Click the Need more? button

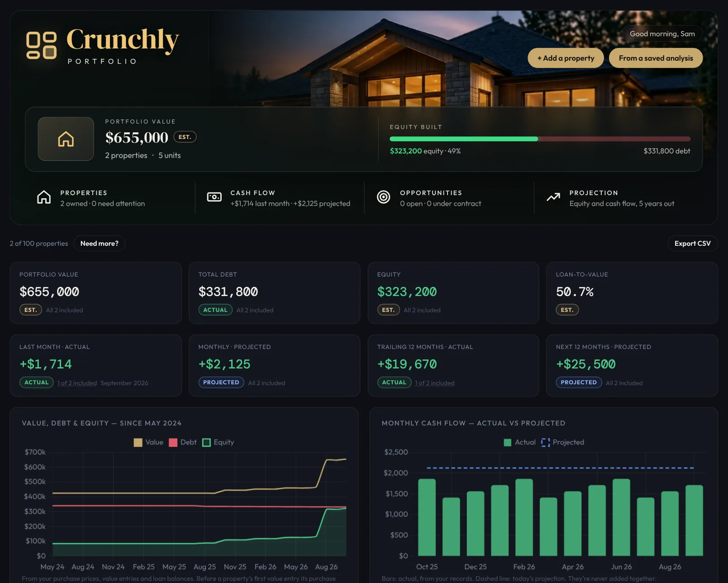click(100, 244)
